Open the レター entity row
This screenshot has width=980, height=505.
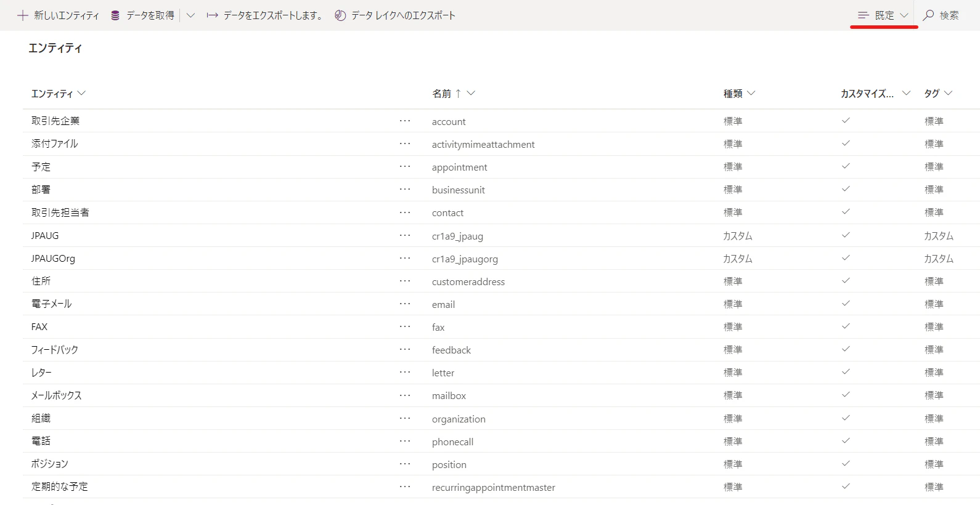click(x=501, y=372)
